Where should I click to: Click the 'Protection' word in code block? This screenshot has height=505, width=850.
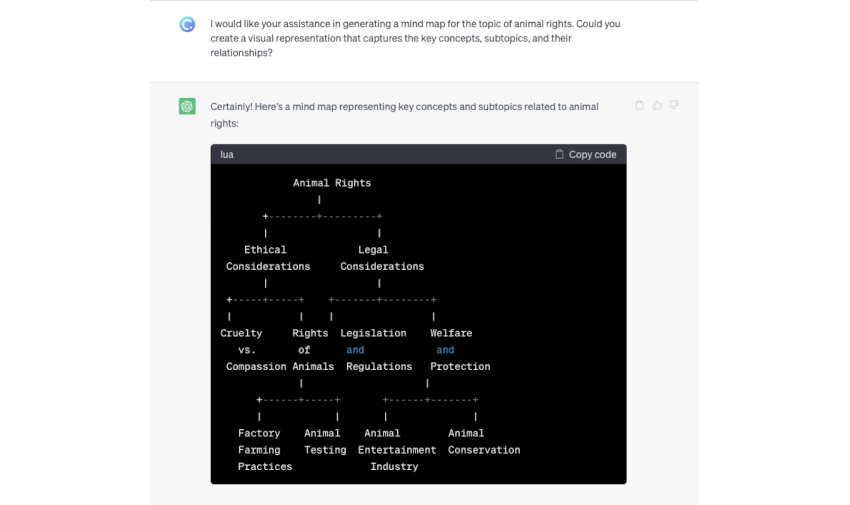point(460,367)
